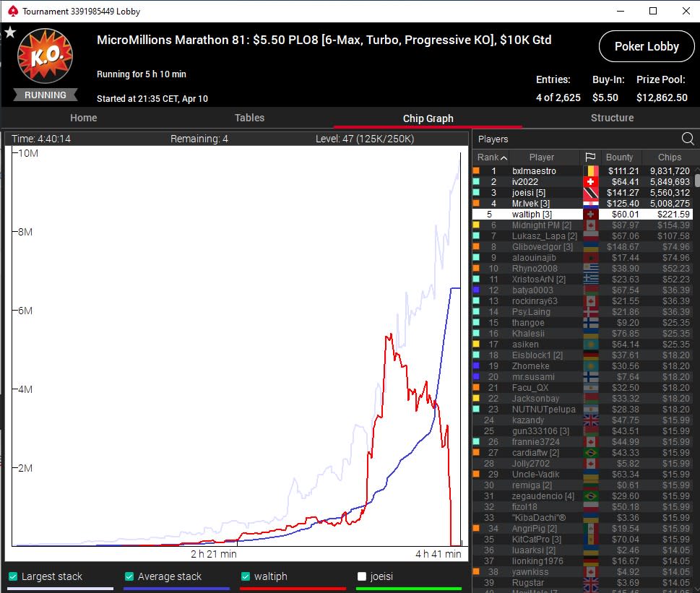Screen dimensions: 700x593
Task: Click the teal marker beside joeisi [5]
Action: pos(476,192)
